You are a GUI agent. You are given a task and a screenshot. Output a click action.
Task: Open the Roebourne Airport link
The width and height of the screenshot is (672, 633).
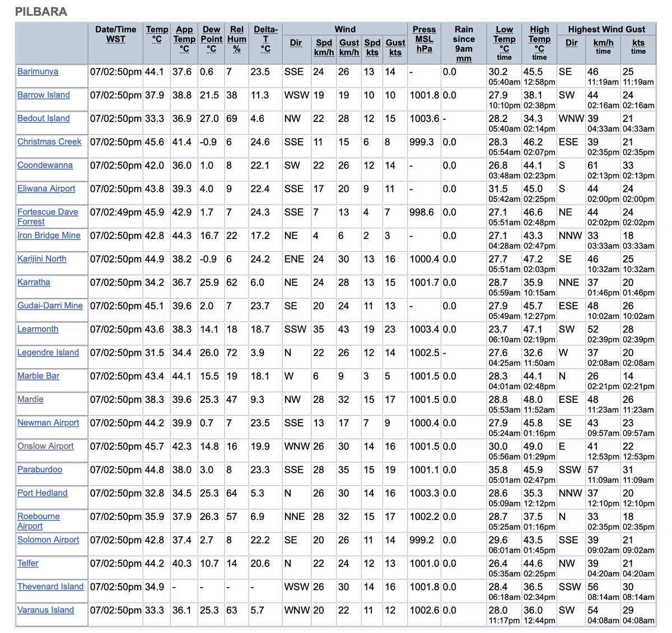click(x=39, y=521)
